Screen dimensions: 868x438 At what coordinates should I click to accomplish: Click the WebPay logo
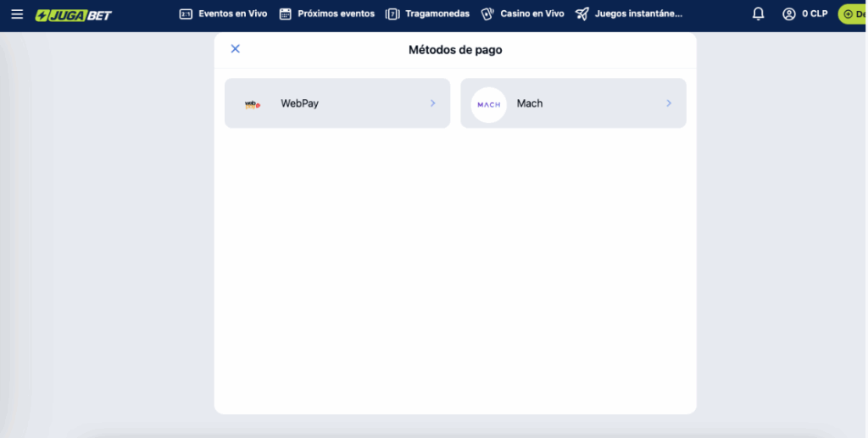coord(252,104)
